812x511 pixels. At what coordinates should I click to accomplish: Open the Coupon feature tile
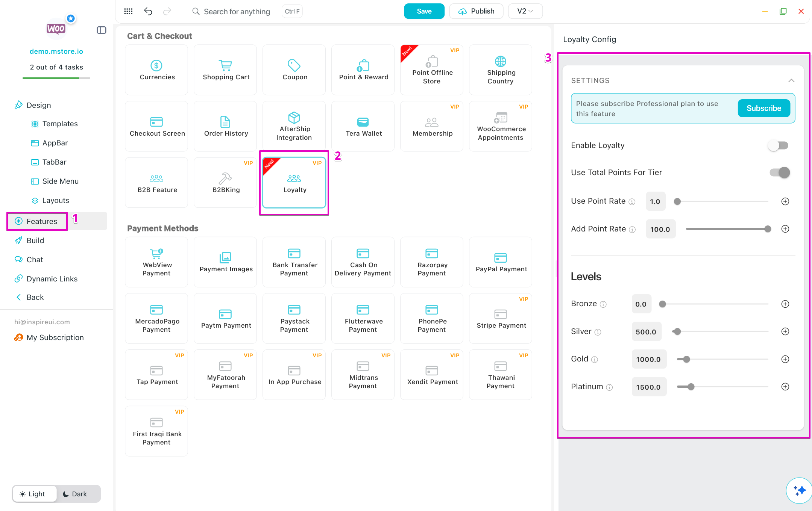pyautogui.click(x=294, y=70)
